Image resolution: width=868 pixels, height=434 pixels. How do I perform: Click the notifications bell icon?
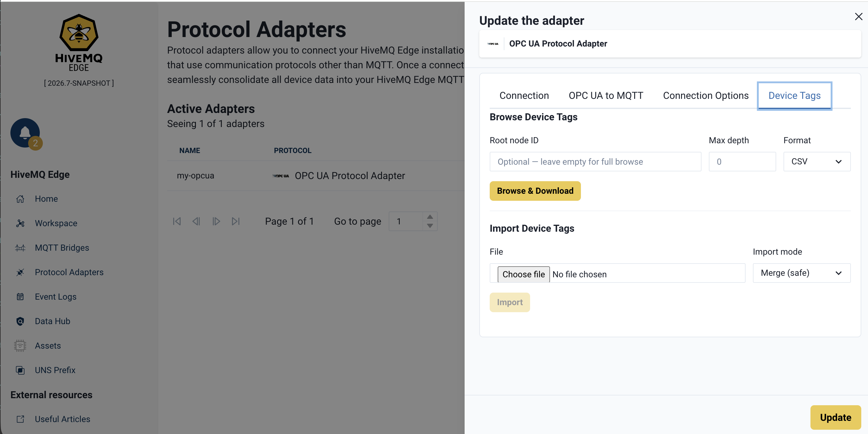[25, 133]
